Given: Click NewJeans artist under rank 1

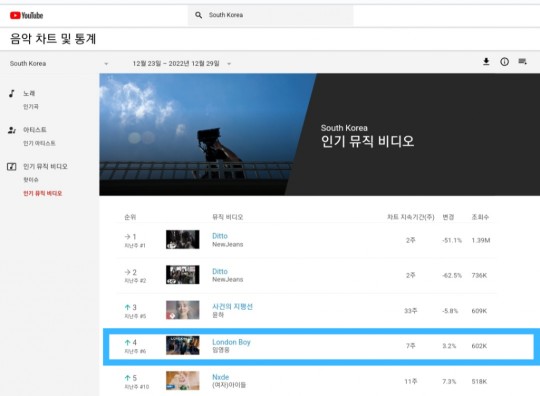Looking at the screenshot, I should 228,244.
